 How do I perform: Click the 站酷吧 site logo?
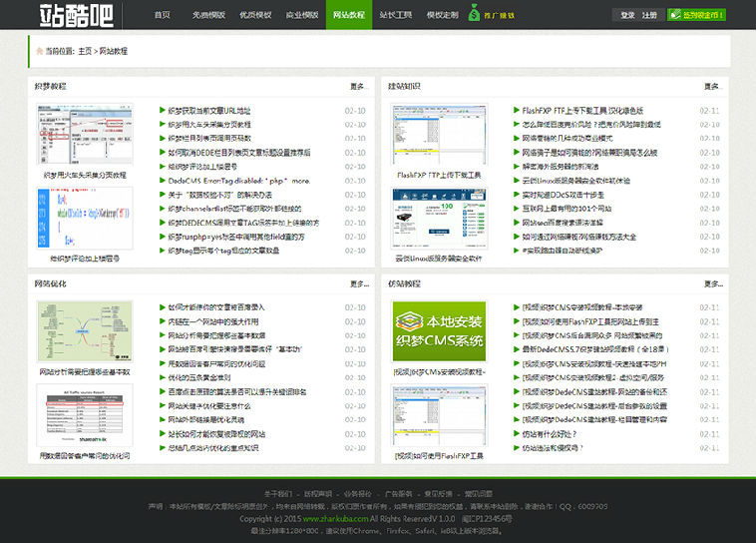(76, 15)
